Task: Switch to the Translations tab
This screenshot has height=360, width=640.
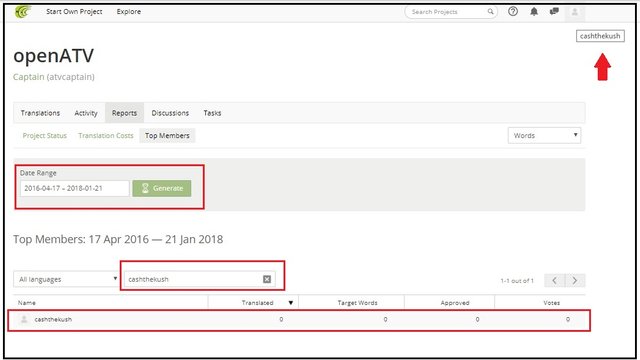Action: pos(40,113)
